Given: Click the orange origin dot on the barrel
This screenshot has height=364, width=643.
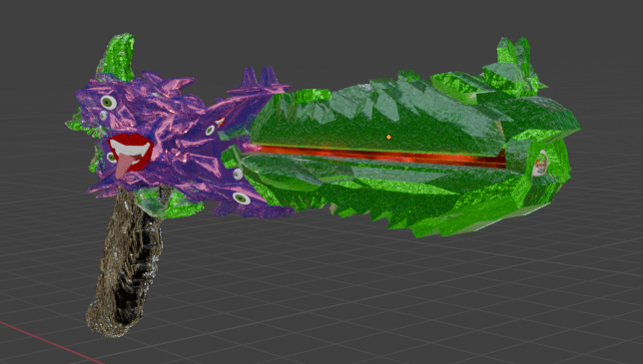Looking at the screenshot, I should click(388, 138).
